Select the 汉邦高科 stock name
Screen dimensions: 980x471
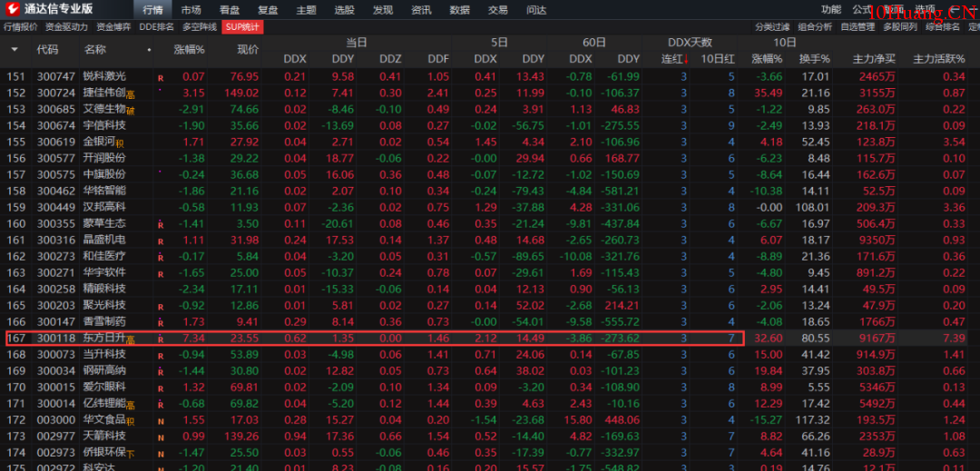pos(105,207)
